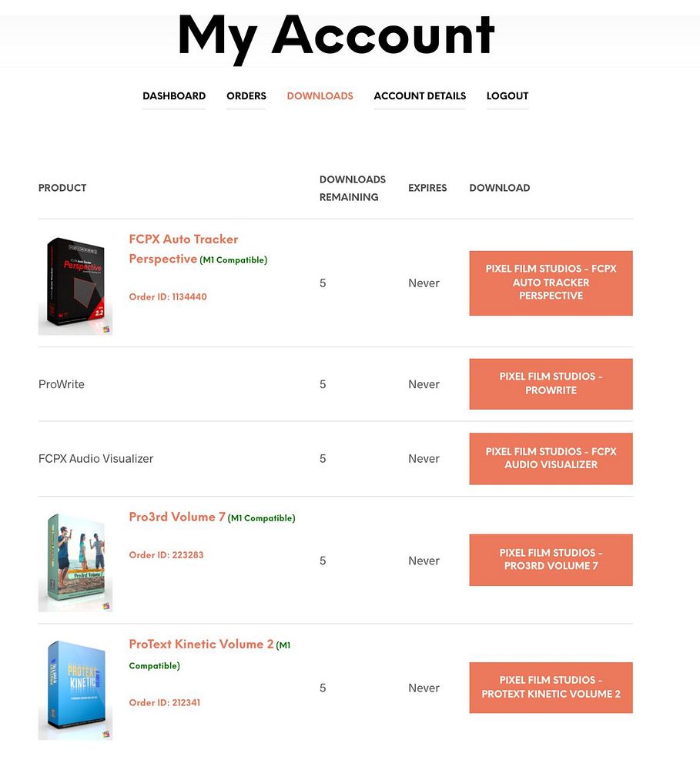Open ProText Kinetic Volume 2 product link
700x770 pixels.
[201, 644]
